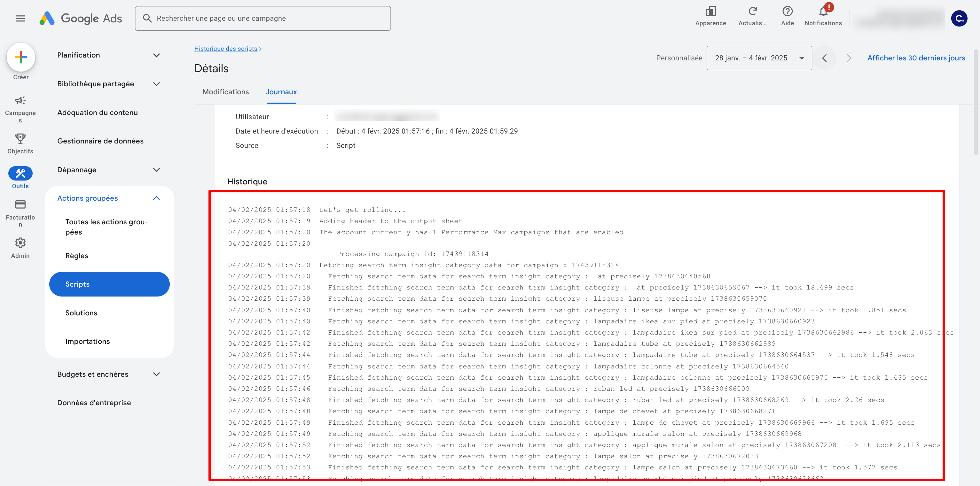Image resolution: width=980 pixels, height=486 pixels.
Task: Click the Apparence icon
Action: tap(710, 12)
